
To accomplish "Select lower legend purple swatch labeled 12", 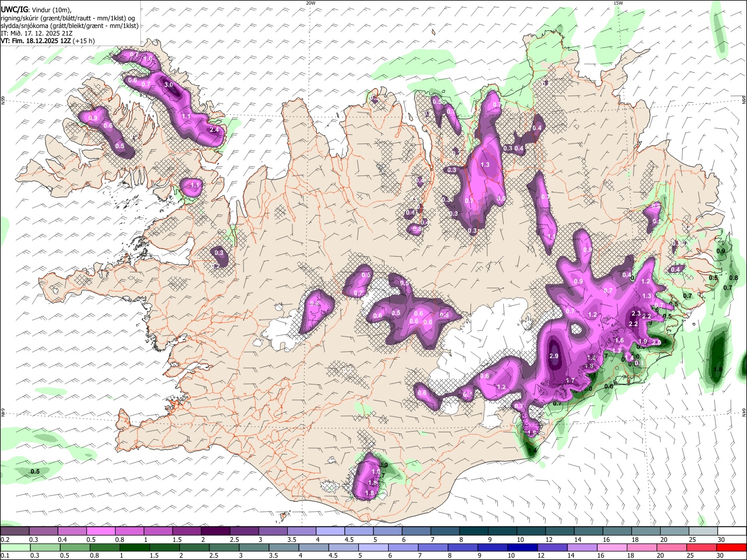I will [552, 547].
